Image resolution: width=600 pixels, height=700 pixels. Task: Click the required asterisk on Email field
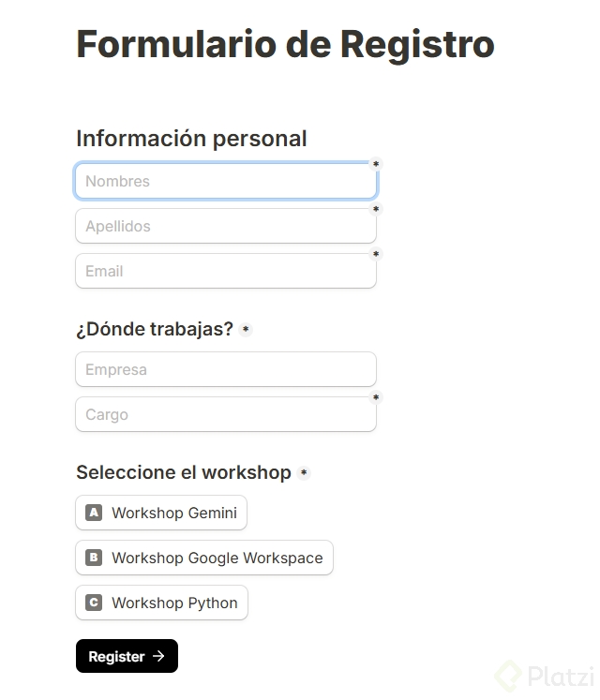pos(376,254)
